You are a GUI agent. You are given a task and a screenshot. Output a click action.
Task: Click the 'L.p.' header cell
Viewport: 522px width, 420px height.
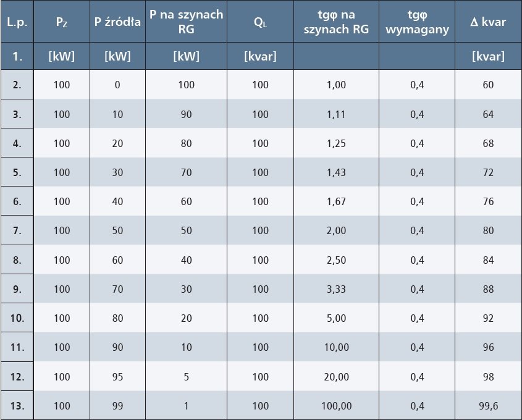pyautogui.click(x=17, y=22)
